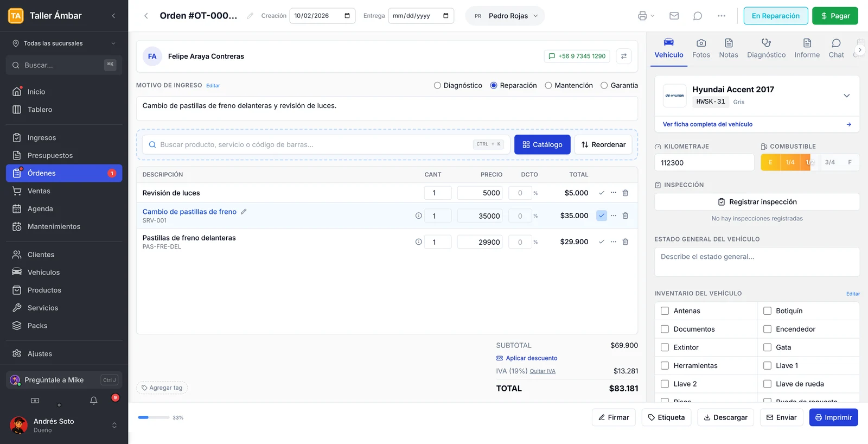The height and width of the screenshot is (444, 868).
Task: Expand Hyundai Accent 2017 vehicle card
Action: tap(846, 96)
